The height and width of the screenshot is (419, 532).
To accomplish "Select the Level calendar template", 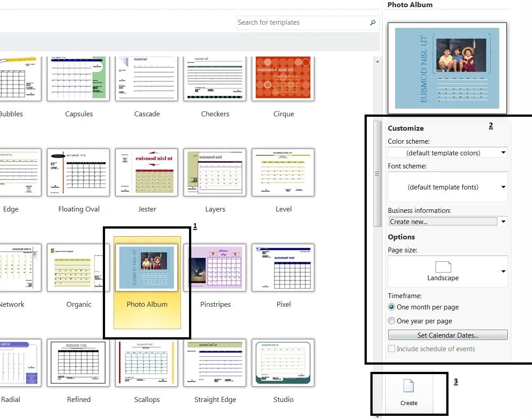I will [283, 172].
